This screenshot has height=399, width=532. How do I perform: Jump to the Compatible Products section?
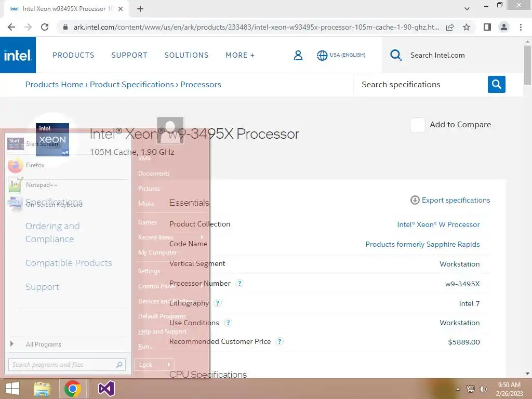click(69, 263)
